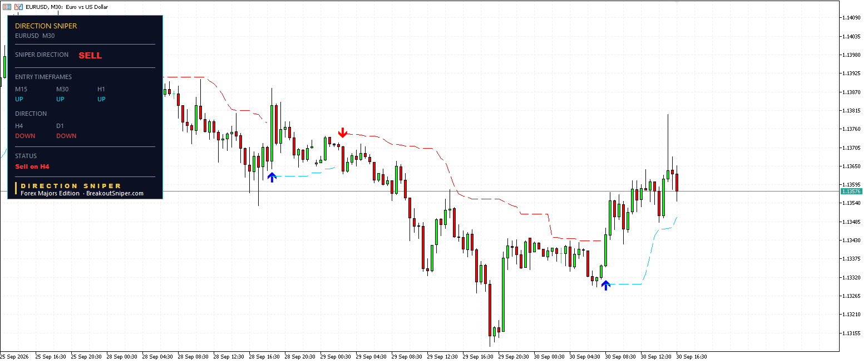Click time axis label '30 Sep 00:30'

[549, 356]
